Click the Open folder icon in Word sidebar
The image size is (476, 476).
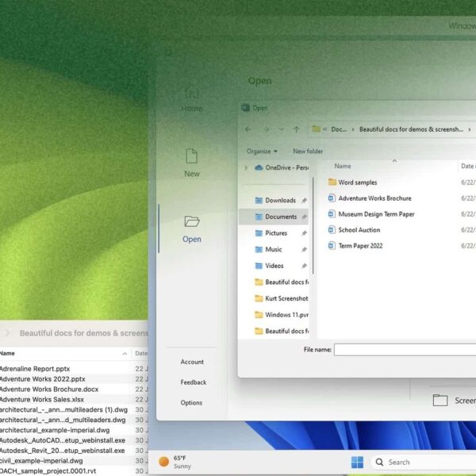191,222
